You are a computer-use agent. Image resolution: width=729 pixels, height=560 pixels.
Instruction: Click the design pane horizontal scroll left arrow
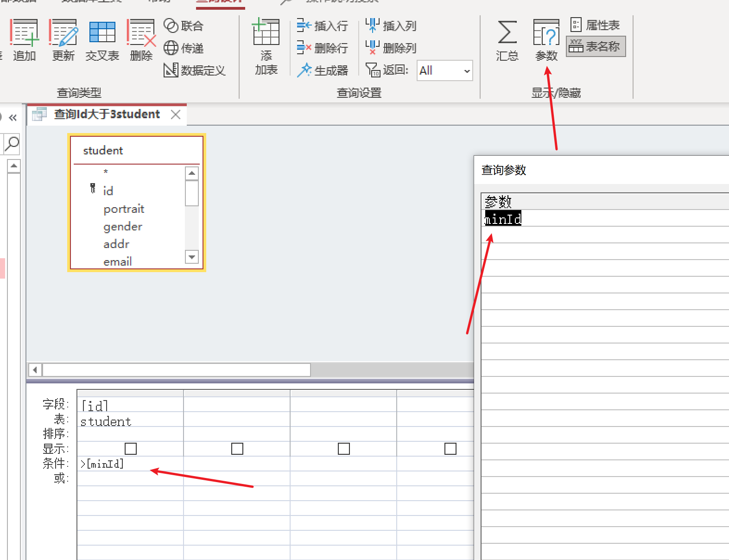35,370
